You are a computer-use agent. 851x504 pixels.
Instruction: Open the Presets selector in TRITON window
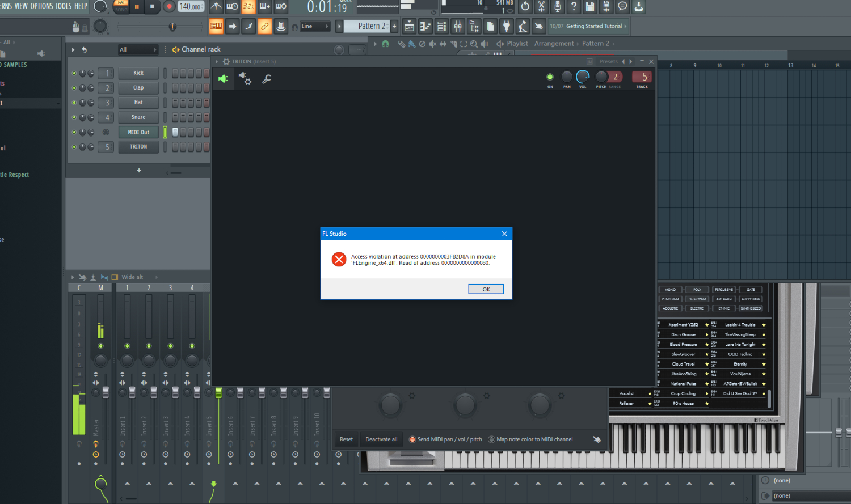pyautogui.click(x=608, y=62)
